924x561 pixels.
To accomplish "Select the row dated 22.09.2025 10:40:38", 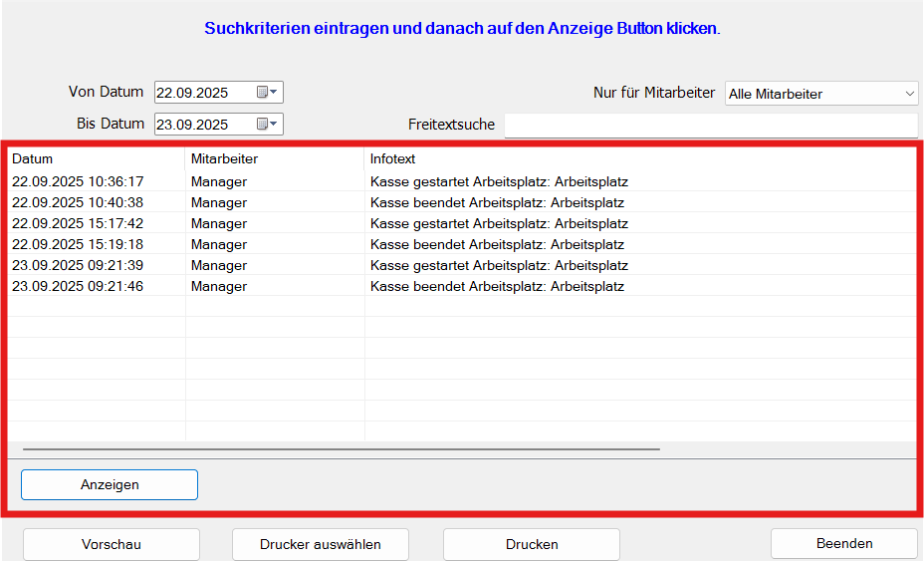I will [462, 202].
